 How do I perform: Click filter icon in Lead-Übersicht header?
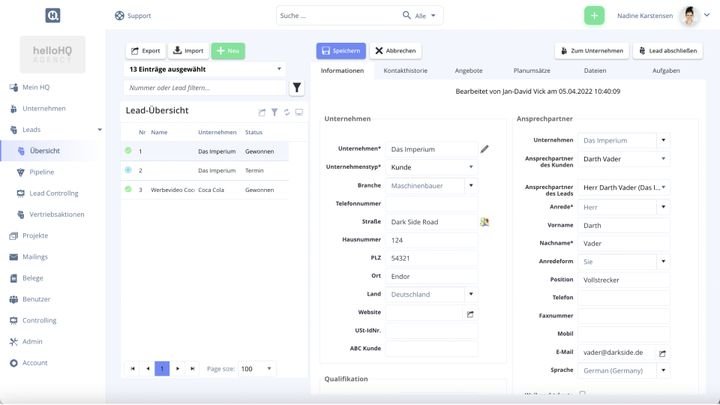coord(274,112)
